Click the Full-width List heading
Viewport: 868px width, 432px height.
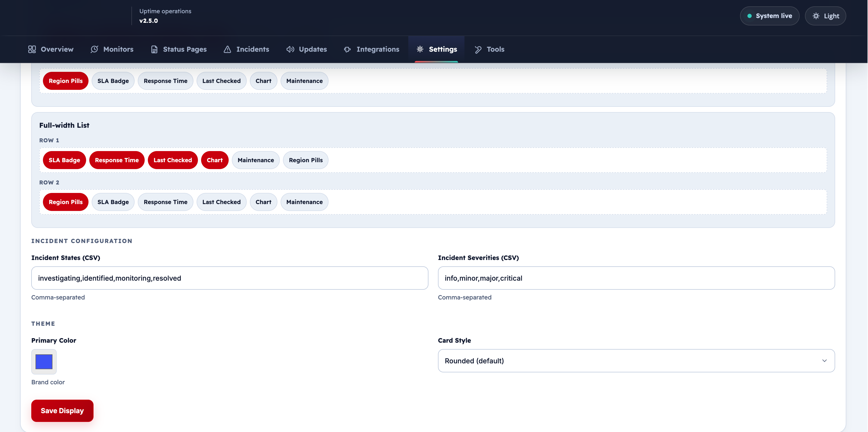click(64, 125)
